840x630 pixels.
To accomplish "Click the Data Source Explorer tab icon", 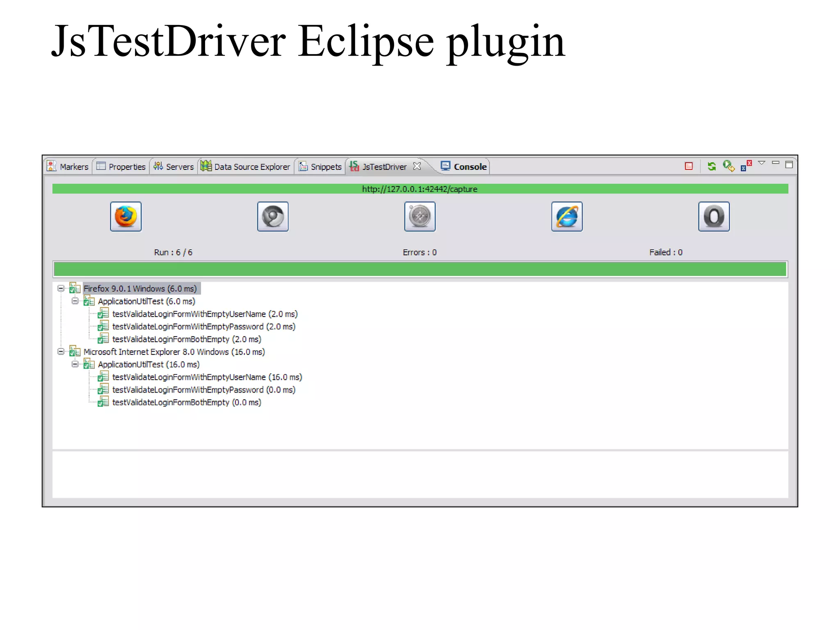I will tap(206, 166).
